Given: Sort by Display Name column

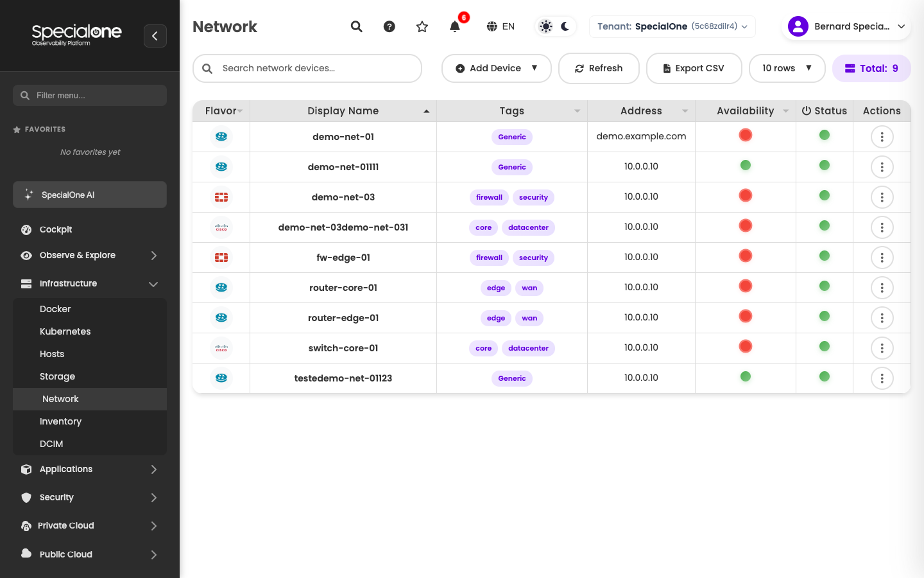Looking at the screenshot, I should [343, 111].
